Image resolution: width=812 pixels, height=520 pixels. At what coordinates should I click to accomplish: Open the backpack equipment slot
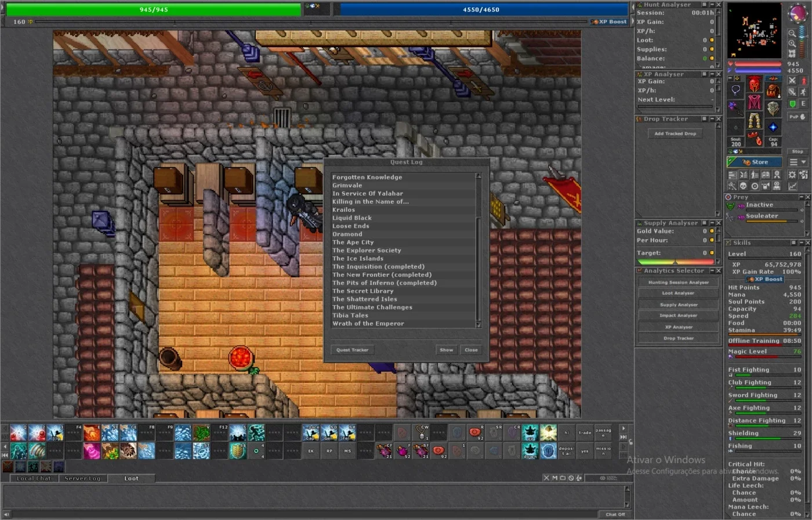pos(774,91)
